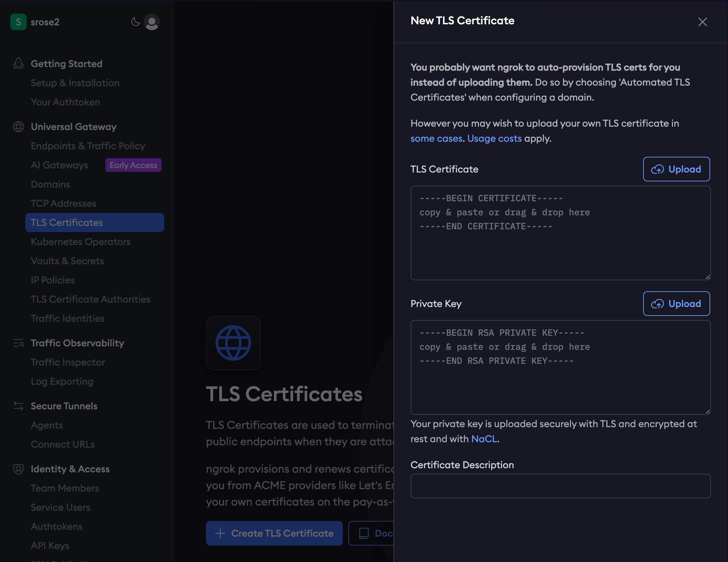Click the Certificate Description input field
Viewport: 728px width, 562px height.
[x=560, y=486]
